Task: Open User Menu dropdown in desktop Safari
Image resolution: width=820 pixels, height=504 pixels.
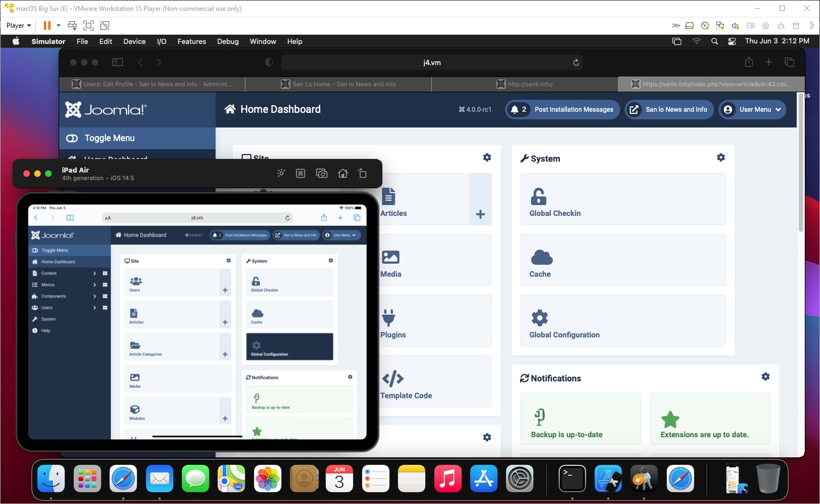Action: coord(753,110)
